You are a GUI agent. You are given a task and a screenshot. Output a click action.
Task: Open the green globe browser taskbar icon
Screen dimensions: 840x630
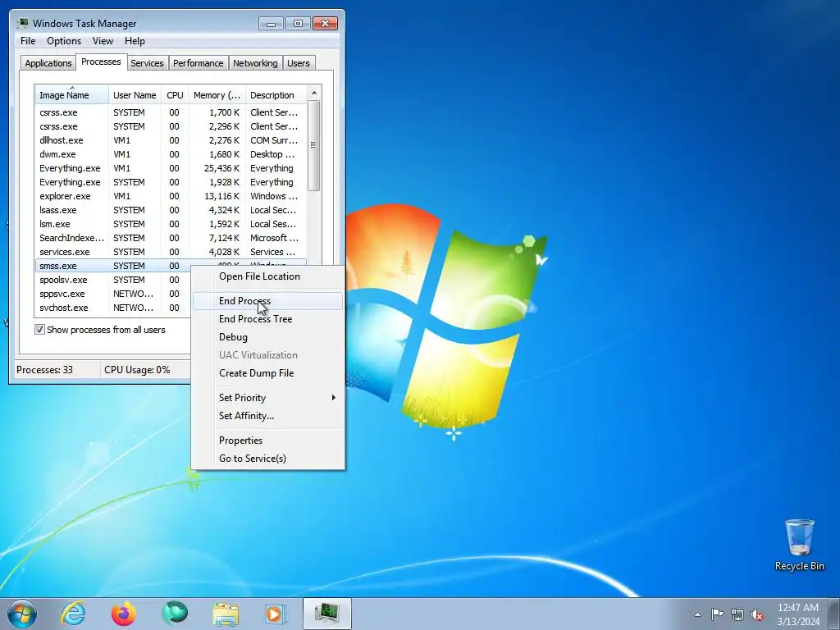[x=175, y=614]
